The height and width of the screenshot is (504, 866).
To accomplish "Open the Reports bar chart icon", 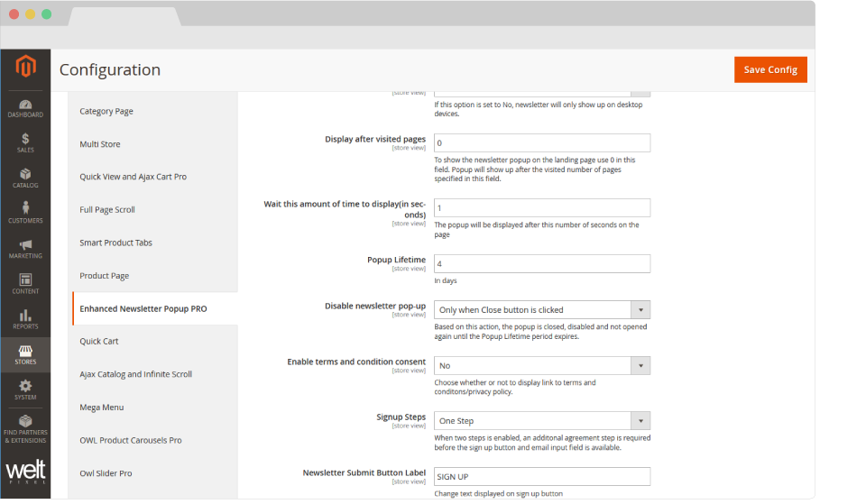I will [25, 318].
